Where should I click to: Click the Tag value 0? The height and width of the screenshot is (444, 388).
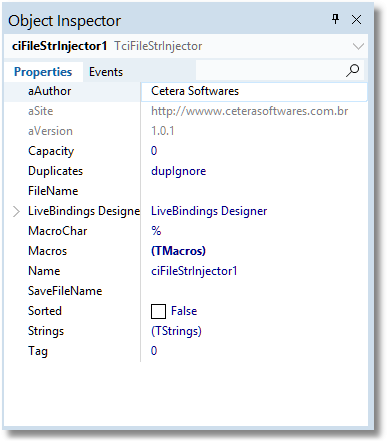154,351
